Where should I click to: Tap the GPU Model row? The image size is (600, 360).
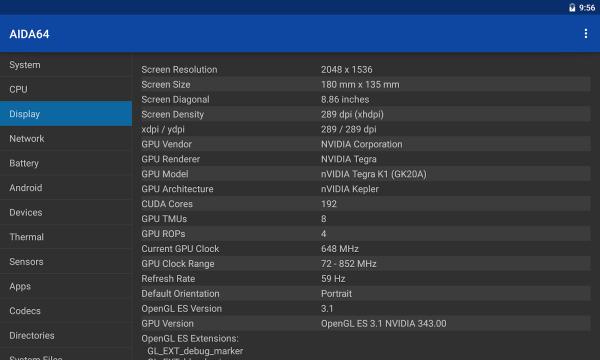pyautogui.click(x=365, y=174)
